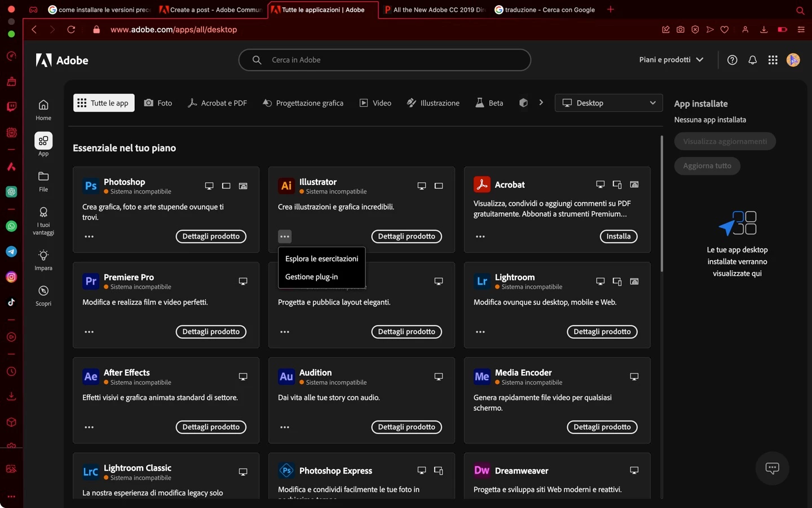
Task: Click the Acrobat app icon
Action: 482,185
